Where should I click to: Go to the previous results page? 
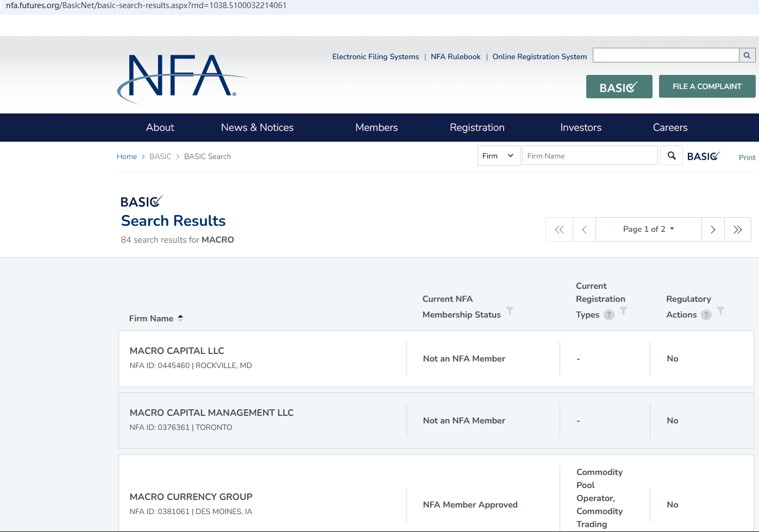click(584, 230)
